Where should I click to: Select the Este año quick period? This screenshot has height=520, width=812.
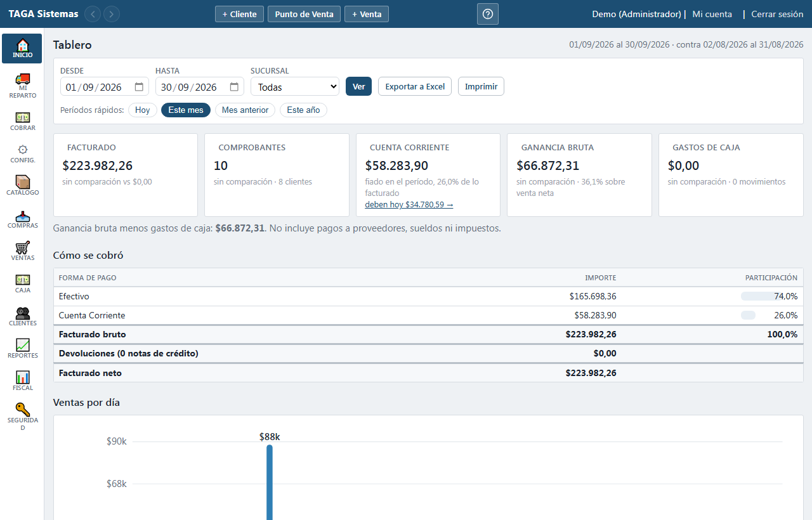(303, 110)
